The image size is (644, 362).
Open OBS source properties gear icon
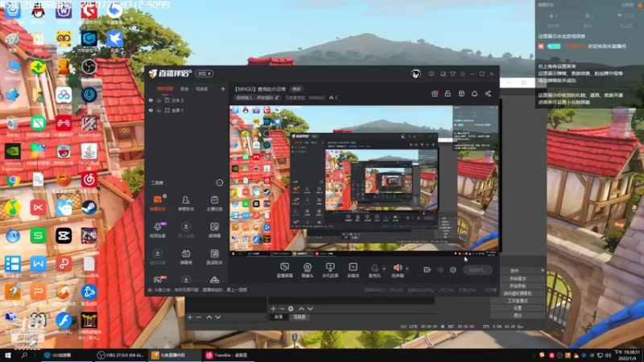point(291,309)
